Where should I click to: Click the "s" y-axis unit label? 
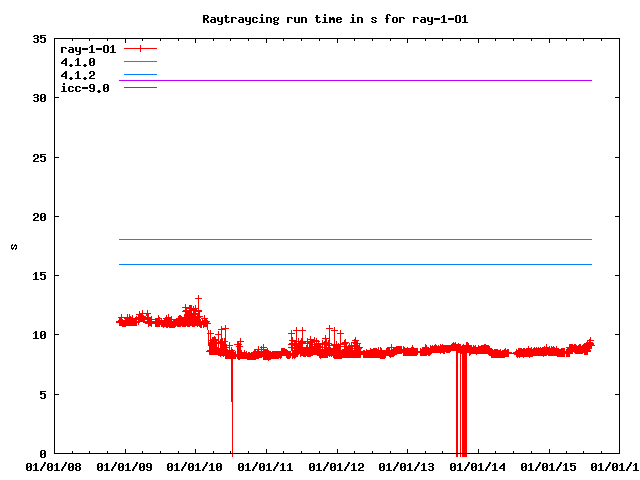click(x=14, y=246)
